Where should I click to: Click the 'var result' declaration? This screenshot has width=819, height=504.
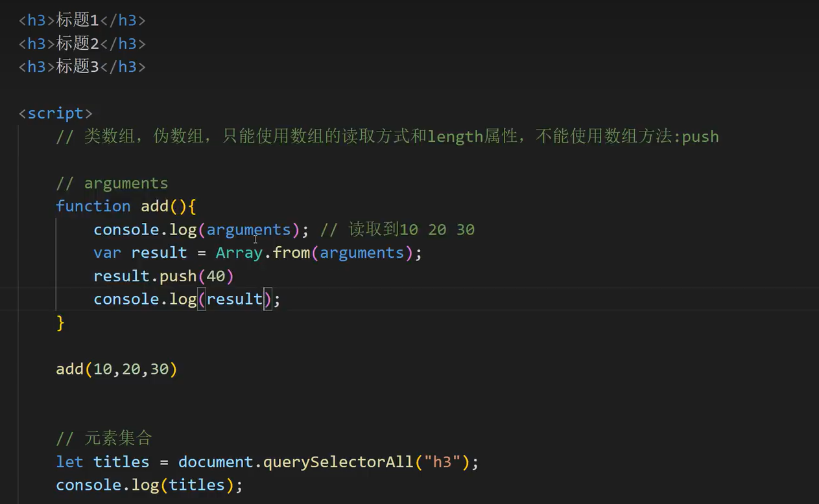pyautogui.click(x=141, y=253)
